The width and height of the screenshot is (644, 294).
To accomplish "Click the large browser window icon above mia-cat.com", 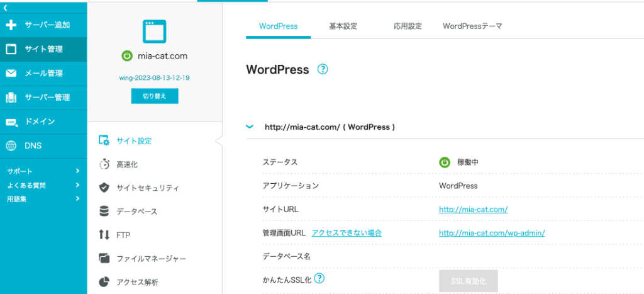I will 155,31.
